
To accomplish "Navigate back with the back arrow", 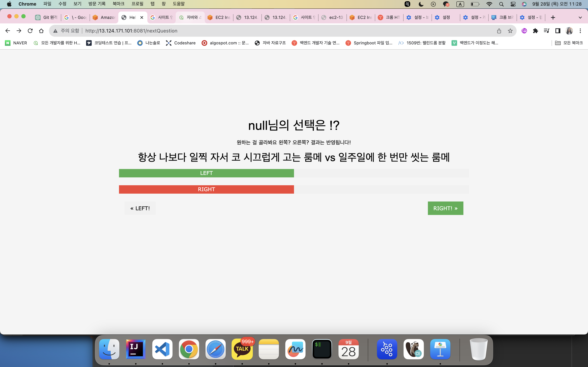I will (x=8, y=31).
